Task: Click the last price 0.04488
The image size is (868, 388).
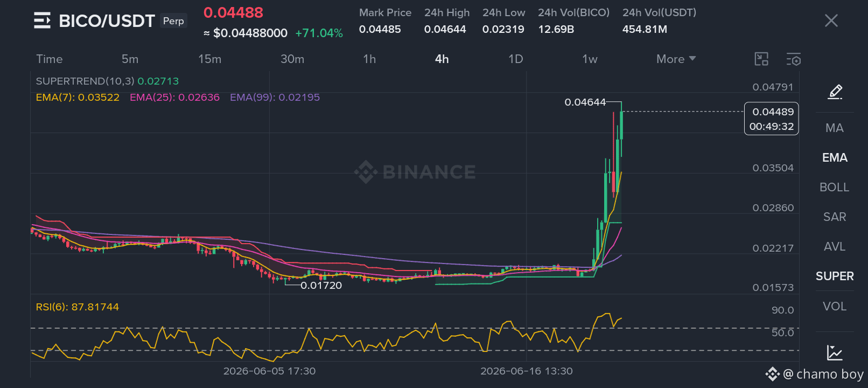Action: (x=233, y=12)
